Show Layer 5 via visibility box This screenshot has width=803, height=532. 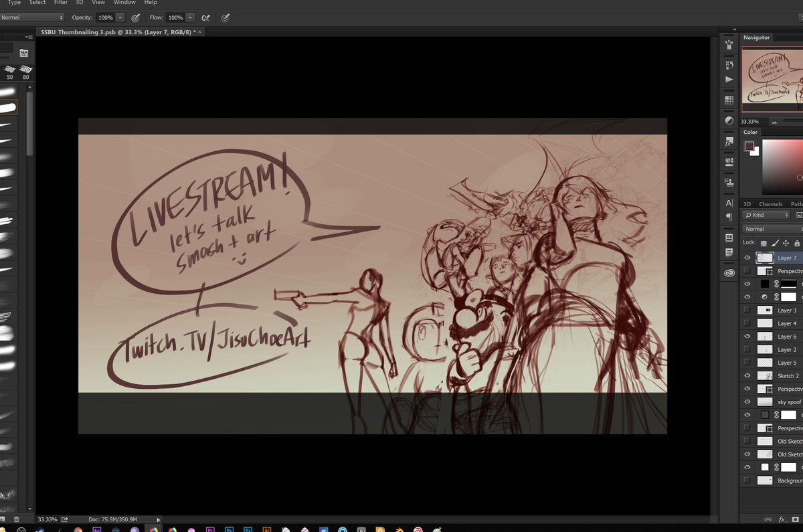[747, 363]
